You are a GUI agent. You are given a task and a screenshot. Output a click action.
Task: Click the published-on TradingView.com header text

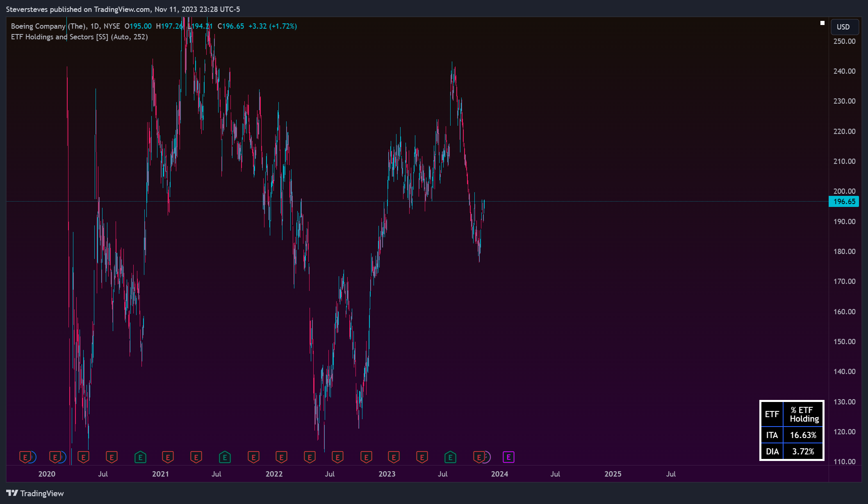point(123,9)
